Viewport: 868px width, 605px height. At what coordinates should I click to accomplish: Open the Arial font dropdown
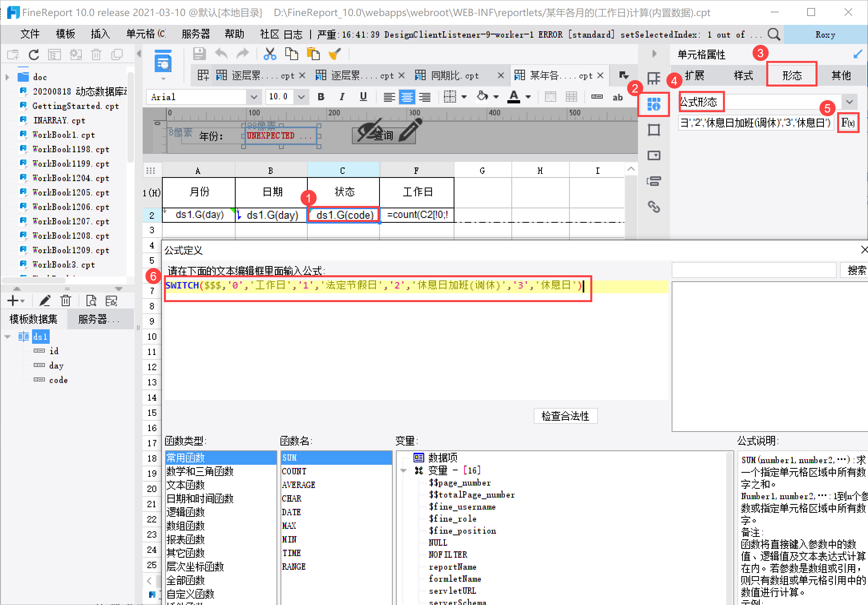[x=254, y=97]
